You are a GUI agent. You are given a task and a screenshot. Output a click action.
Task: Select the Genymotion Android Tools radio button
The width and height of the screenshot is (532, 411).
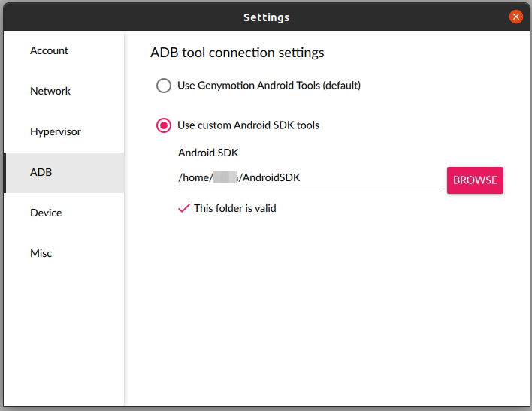pos(164,86)
